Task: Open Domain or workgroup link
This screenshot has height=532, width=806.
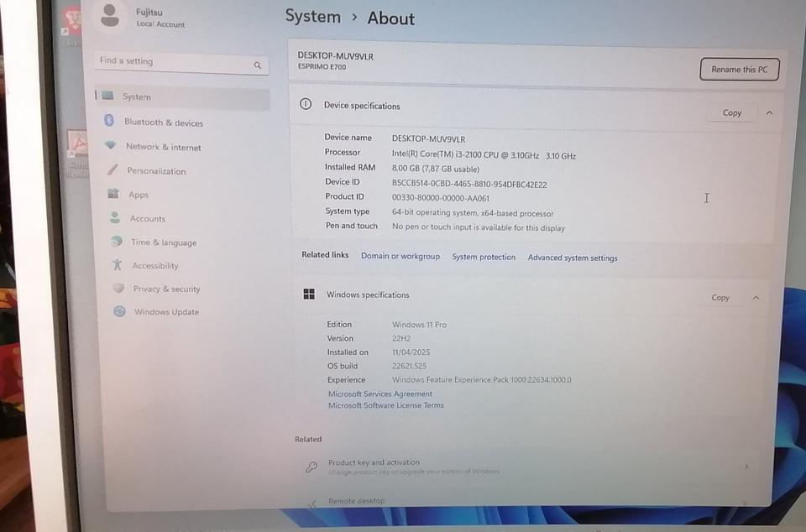Action: pyautogui.click(x=400, y=256)
